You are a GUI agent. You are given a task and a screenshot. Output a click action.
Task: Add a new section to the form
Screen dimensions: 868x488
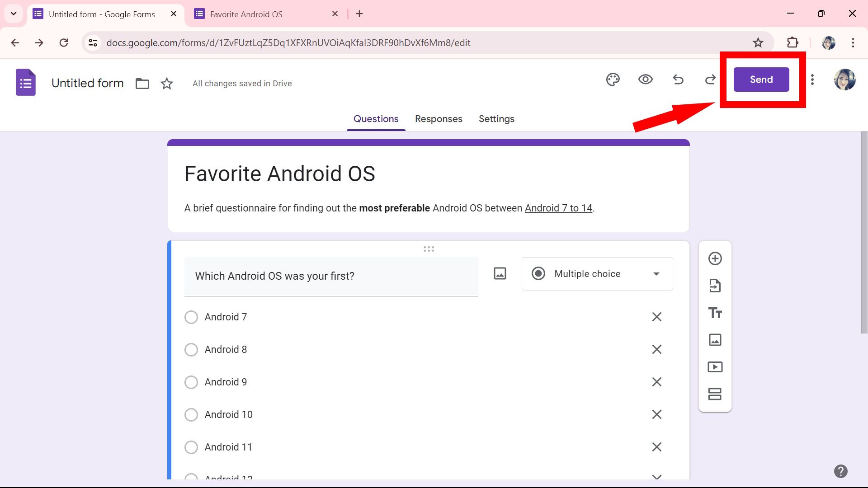[x=715, y=394]
